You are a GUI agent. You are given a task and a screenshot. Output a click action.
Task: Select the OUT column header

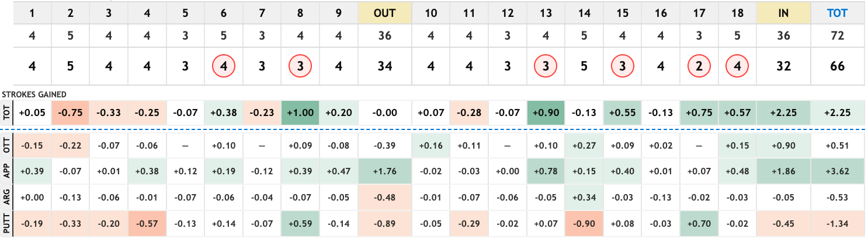(x=384, y=13)
